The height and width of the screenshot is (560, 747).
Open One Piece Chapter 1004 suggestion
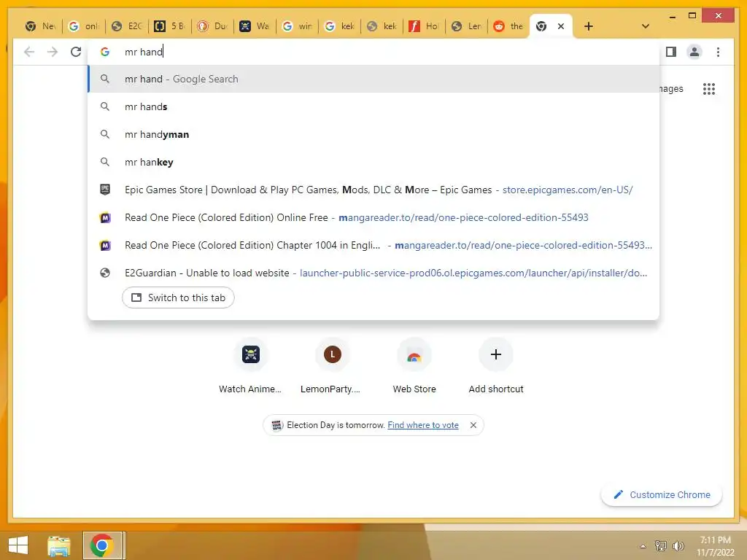click(x=373, y=245)
